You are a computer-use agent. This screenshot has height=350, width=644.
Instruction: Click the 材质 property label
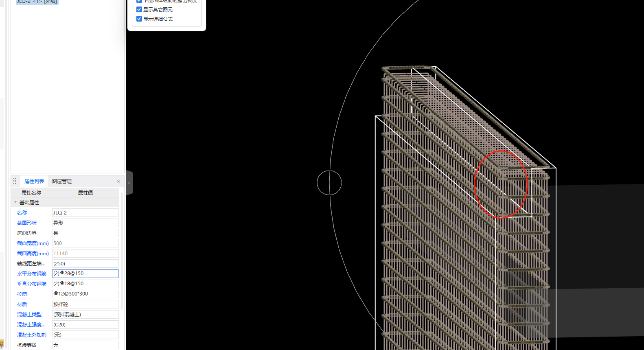[22, 304]
